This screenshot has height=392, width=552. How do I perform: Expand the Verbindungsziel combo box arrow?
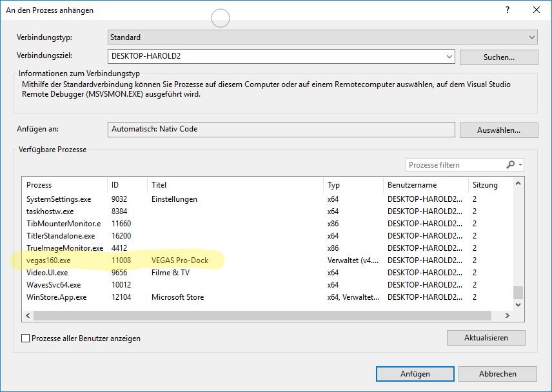point(449,57)
